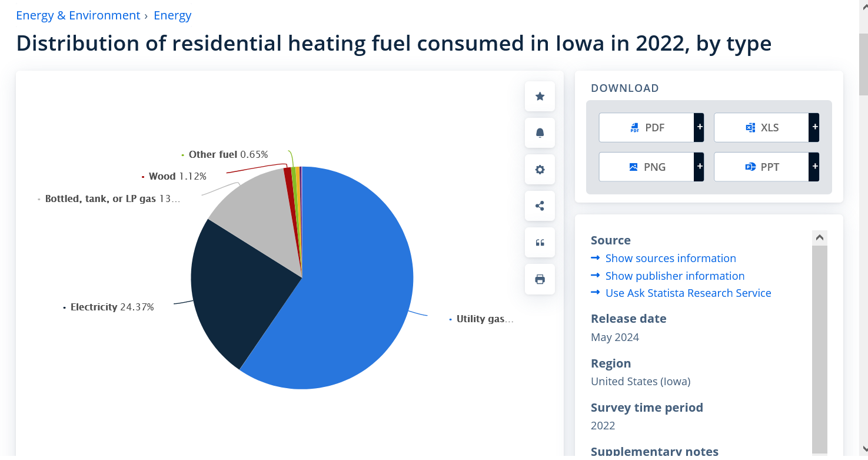This screenshot has width=868, height=460.
Task: Click the source panel scroll up arrow
Action: coord(819,238)
